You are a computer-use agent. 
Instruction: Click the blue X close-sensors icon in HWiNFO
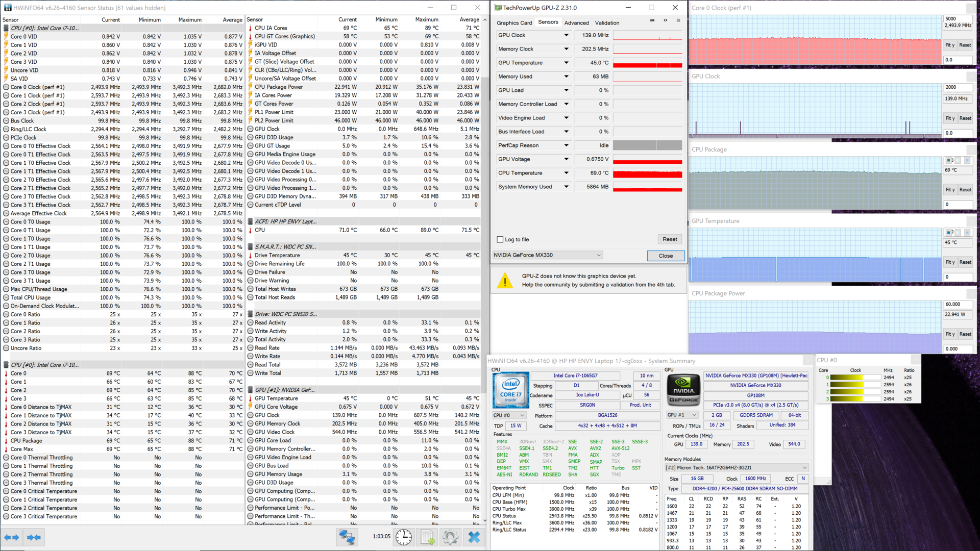[x=474, y=537]
